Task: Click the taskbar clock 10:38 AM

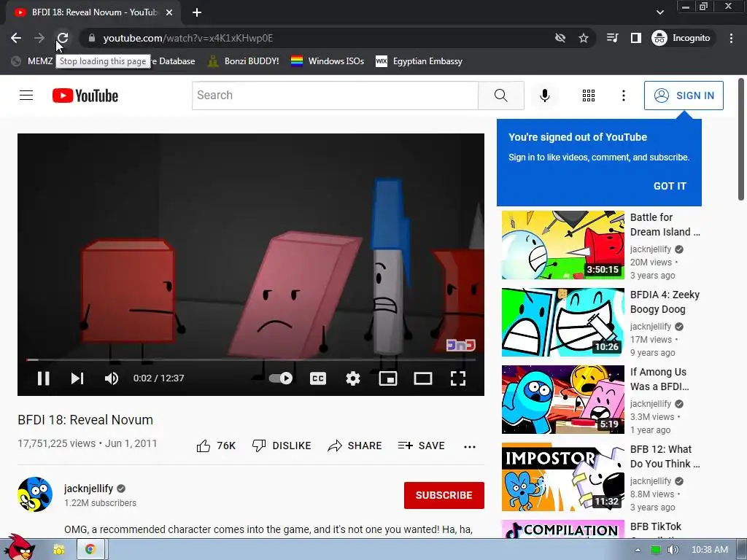Action: (x=709, y=550)
